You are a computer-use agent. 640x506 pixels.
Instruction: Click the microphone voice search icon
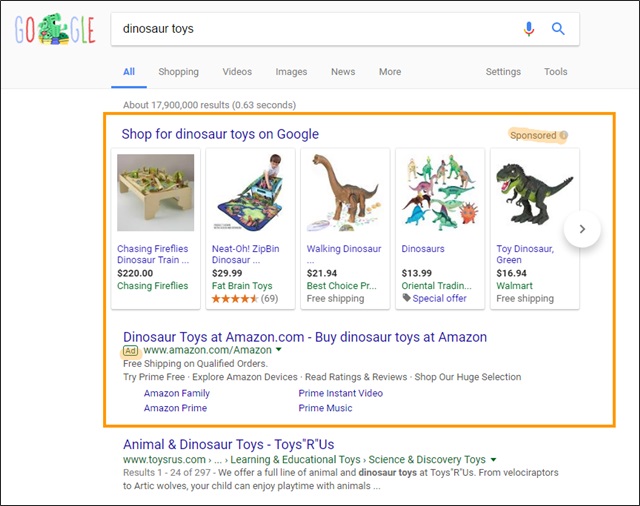[x=529, y=29]
